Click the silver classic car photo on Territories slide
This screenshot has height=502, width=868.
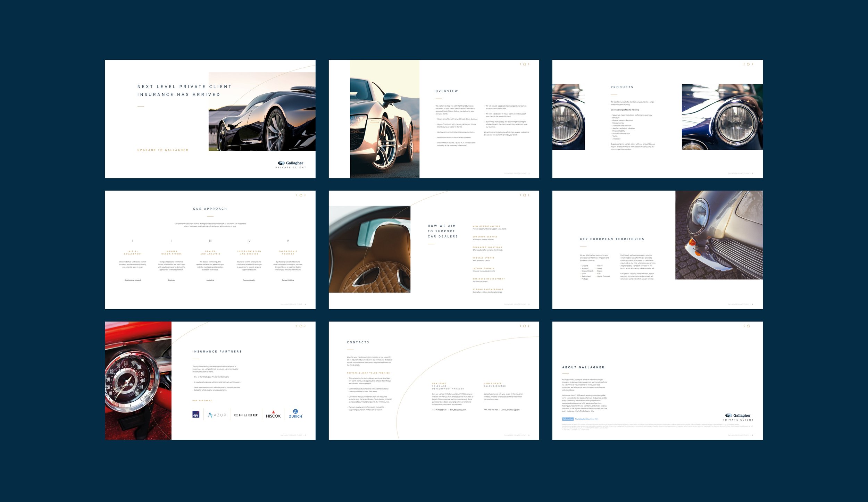pyautogui.click(x=719, y=235)
